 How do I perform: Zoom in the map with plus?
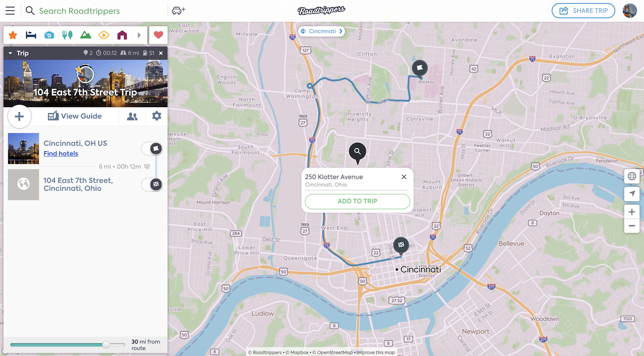pyautogui.click(x=632, y=212)
